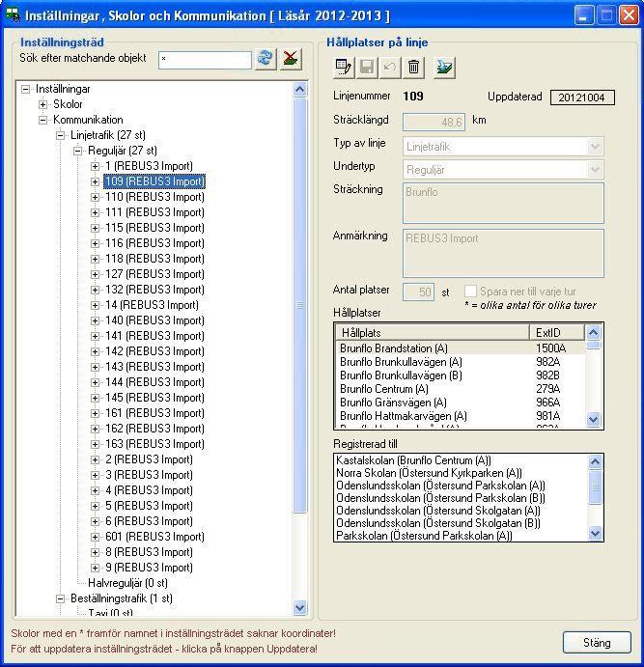Select tree item 116 (REBUS3 Import)
This screenshot has width=644, height=667.
click(x=154, y=243)
